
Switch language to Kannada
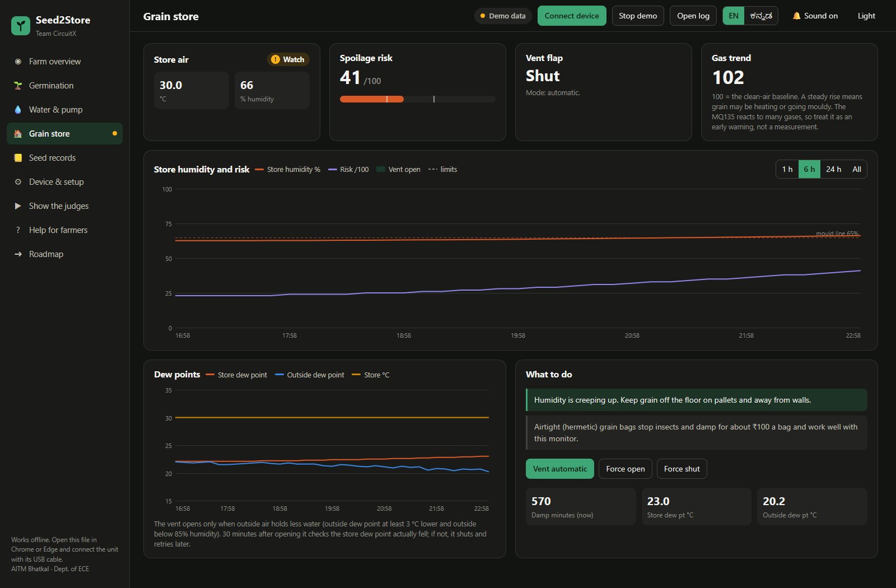[761, 16]
